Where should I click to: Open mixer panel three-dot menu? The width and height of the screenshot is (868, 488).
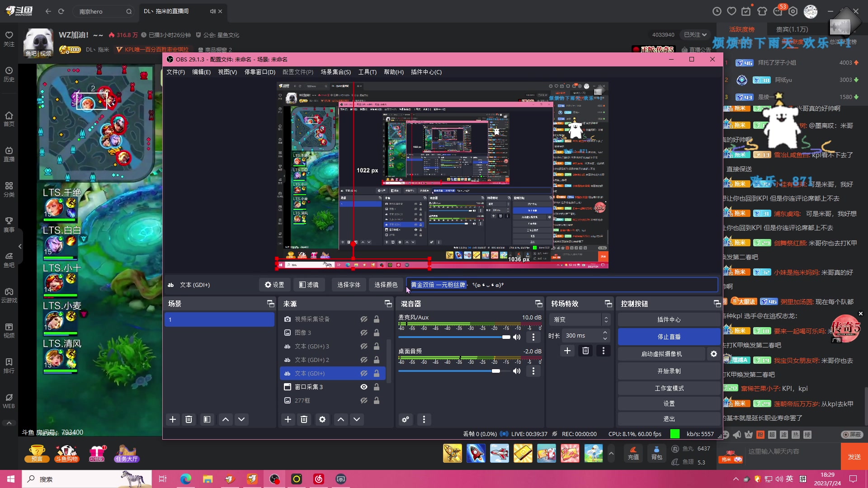click(424, 419)
